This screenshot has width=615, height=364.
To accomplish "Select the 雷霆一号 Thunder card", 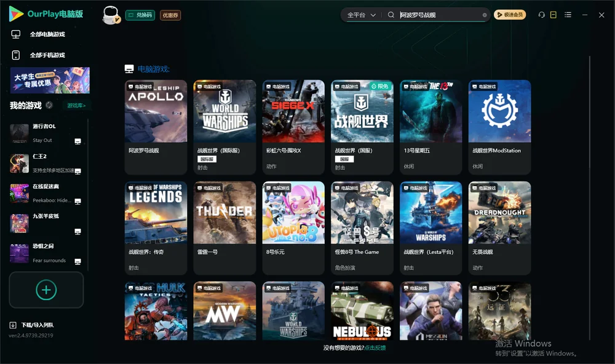I will [x=224, y=228].
